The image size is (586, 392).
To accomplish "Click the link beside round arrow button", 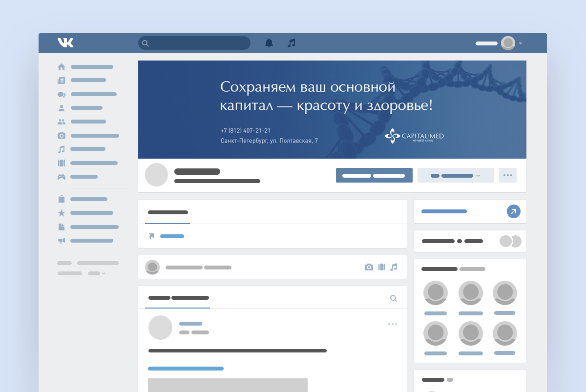I will click(444, 211).
